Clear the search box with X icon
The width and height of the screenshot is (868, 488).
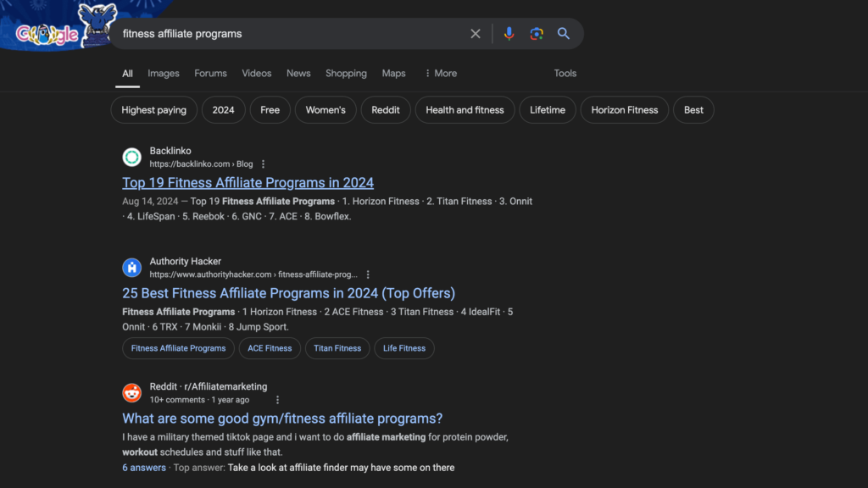(476, 34)
